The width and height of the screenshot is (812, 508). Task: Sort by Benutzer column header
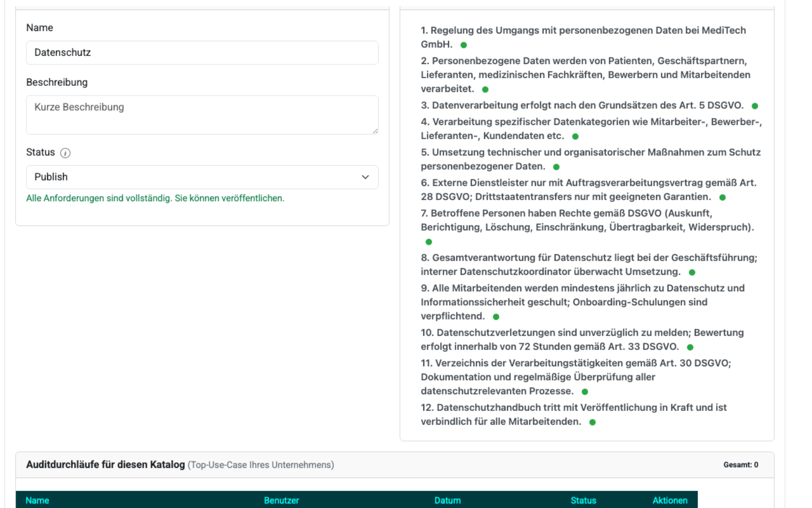[281, 500]
